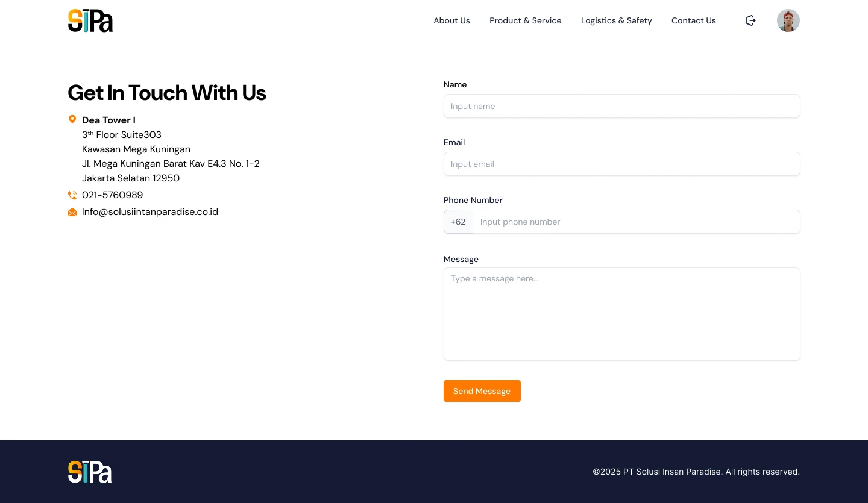Focus the Name input field
The height and width of the screenshot is (503, 868).
click(x=621, y=106)
